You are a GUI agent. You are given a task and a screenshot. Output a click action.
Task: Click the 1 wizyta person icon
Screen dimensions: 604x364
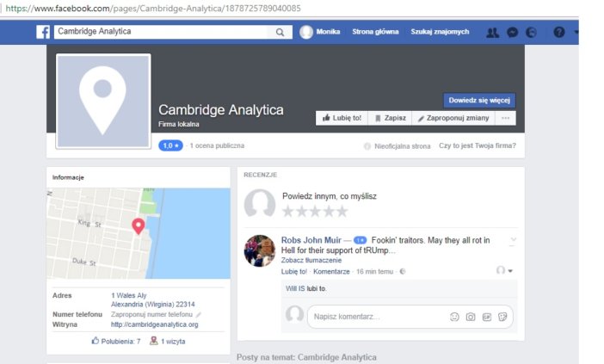click(x=154, y=341)
